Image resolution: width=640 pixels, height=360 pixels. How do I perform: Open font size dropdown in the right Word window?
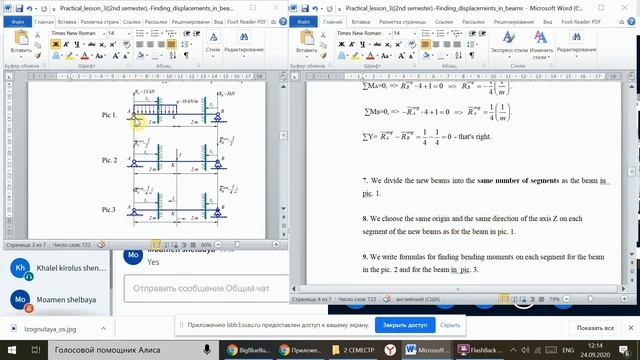tap(415, 33)
